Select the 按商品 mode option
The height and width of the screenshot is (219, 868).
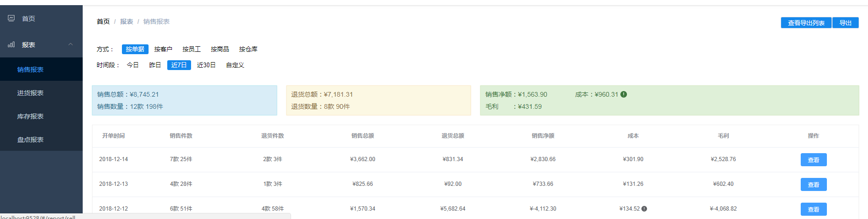point(220,49)
